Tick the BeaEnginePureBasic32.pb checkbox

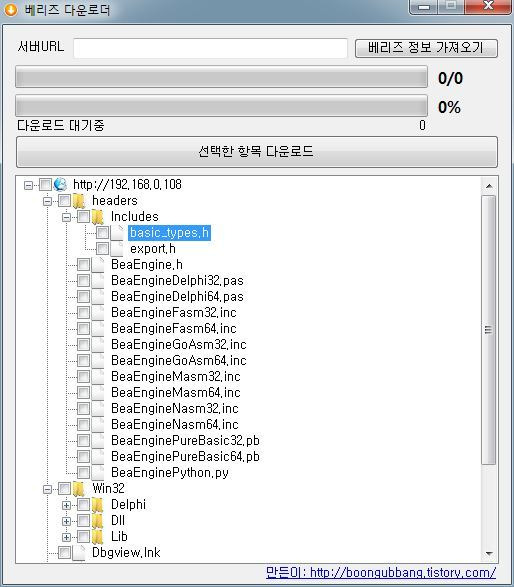(83, 441)
